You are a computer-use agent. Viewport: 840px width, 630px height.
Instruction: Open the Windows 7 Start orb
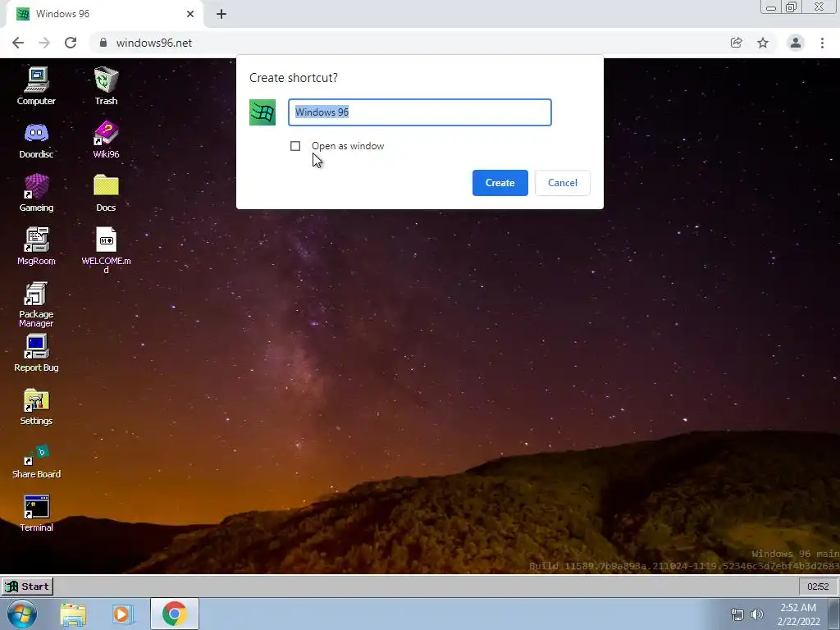(22, 614)
